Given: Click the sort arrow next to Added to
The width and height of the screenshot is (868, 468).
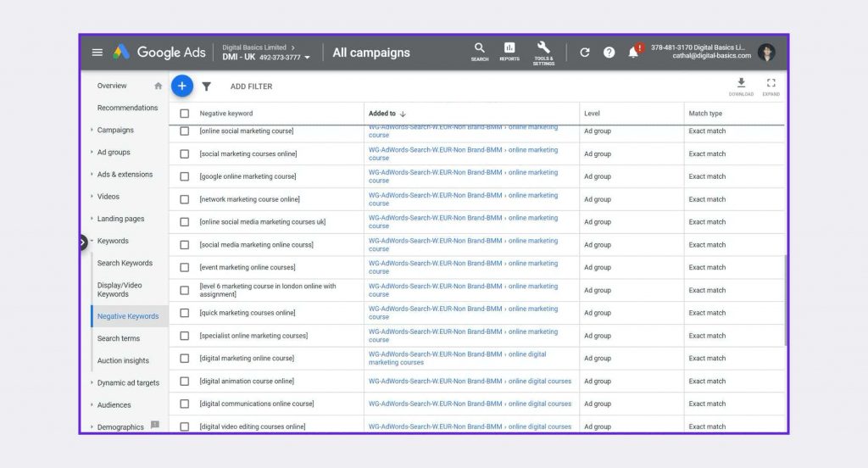Looking at the screenshot, I should pyautogui.click(x=403, y=114).
